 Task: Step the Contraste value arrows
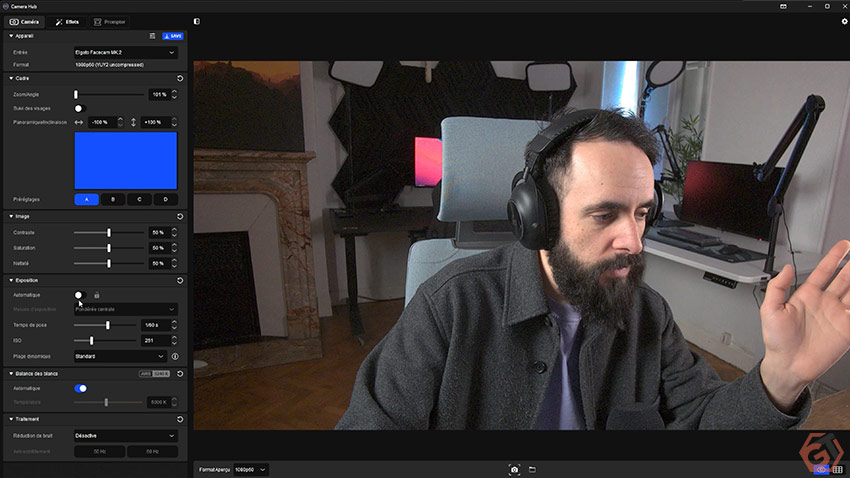click(174, 232)
